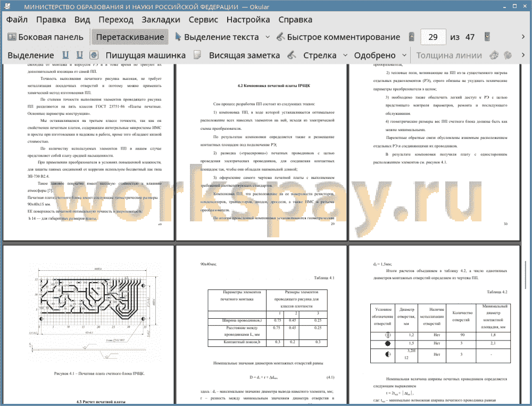This screenshot has height=406, width=532.
Task: Select the freehand line pen icon
Action: 292,55
